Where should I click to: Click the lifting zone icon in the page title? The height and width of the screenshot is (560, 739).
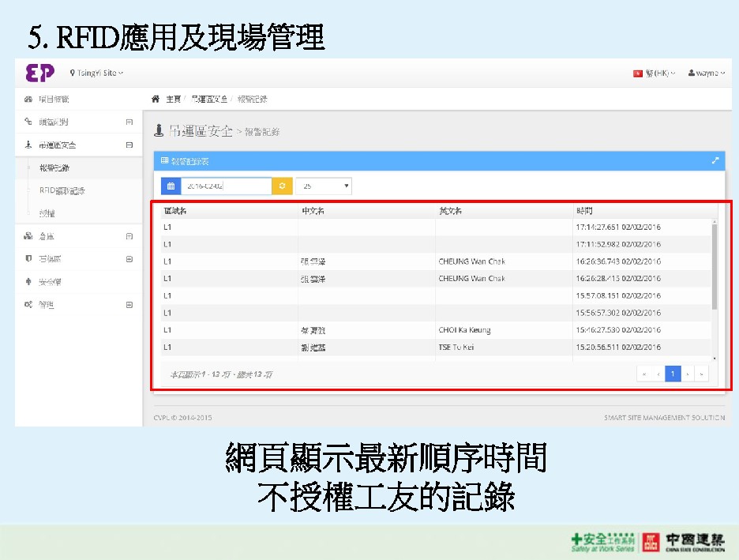pos(159,130)
